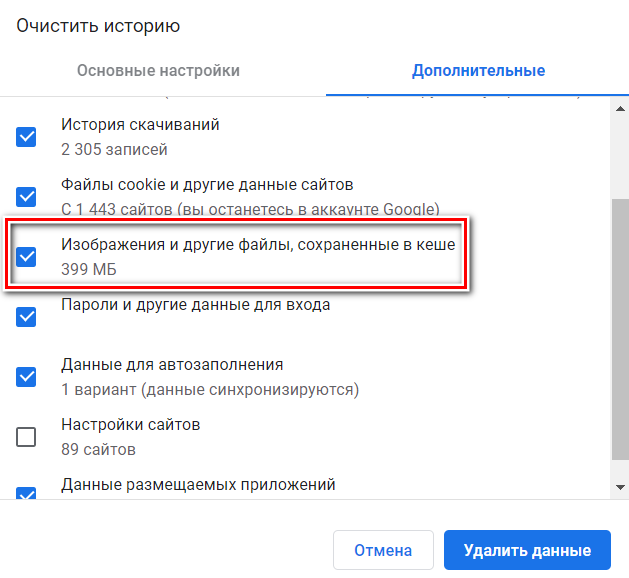The image size is (629, 578).
Task: Uncheck the Пароли и другие данные checkbox
Action: coord(26,317)
